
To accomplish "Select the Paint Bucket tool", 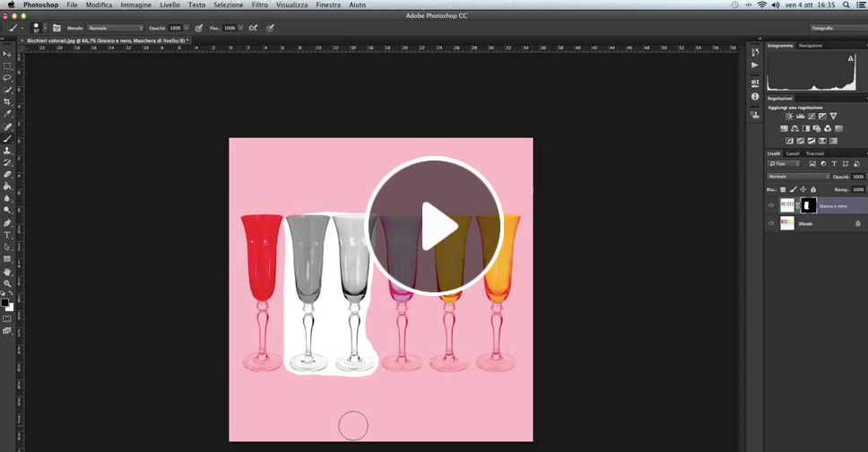I will [x=7, y=187].
